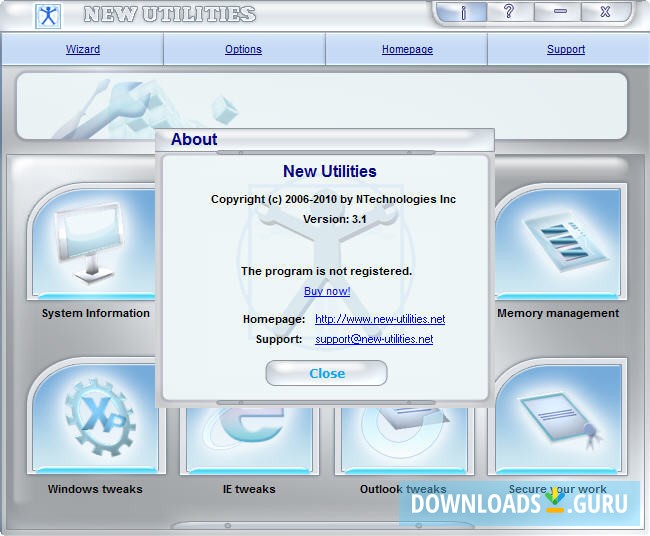Minimize the New Utilities window
Image resolution: width=650 pixels, height=536 pixels.
(x=559, y=12)
